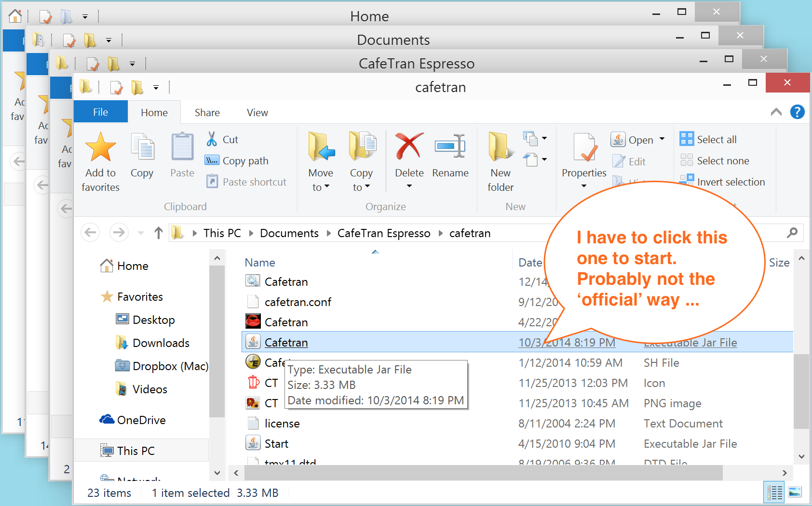
Task: Open the File menu tab
Action: tap(100, 112)
